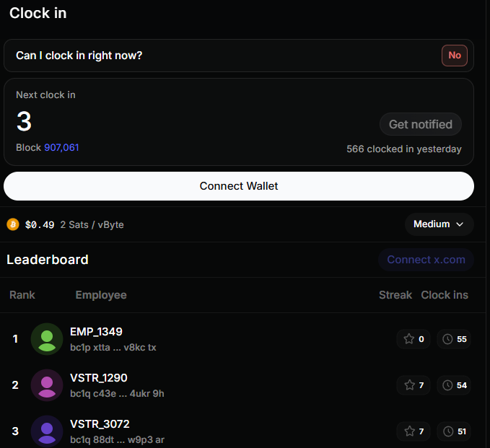This screenshot has width=490, height=448.
Task: Click the Streak column header
Action: tap(395, 295)
